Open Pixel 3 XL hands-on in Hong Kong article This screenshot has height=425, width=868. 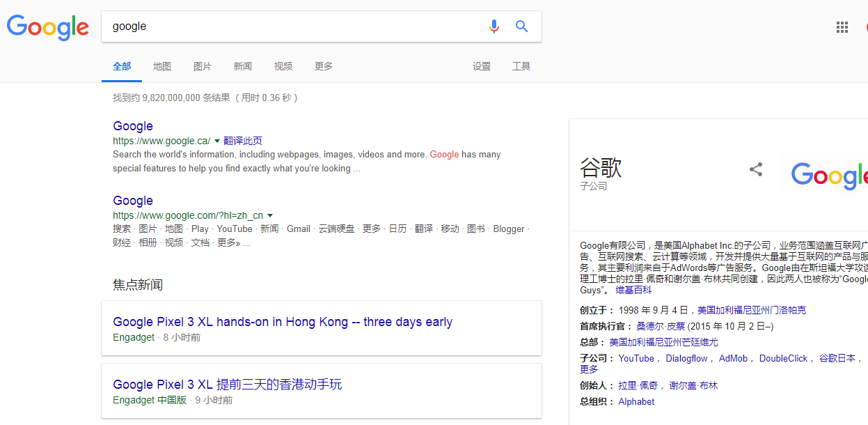point(283,322)
